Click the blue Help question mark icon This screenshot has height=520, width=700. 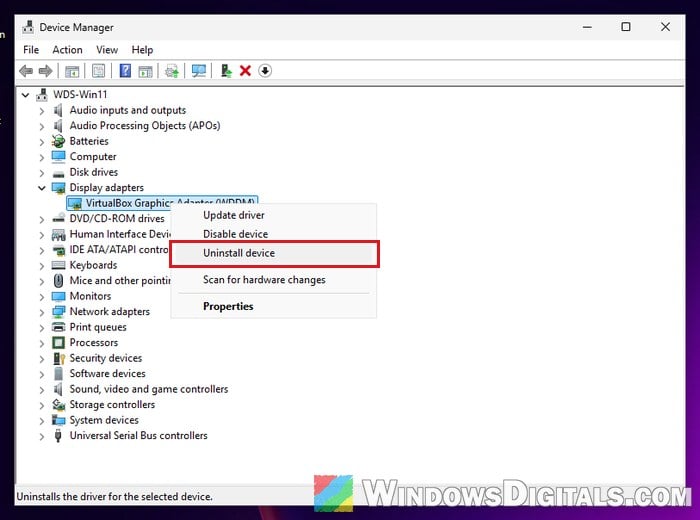pyautogui.click(x=125, y=71)
